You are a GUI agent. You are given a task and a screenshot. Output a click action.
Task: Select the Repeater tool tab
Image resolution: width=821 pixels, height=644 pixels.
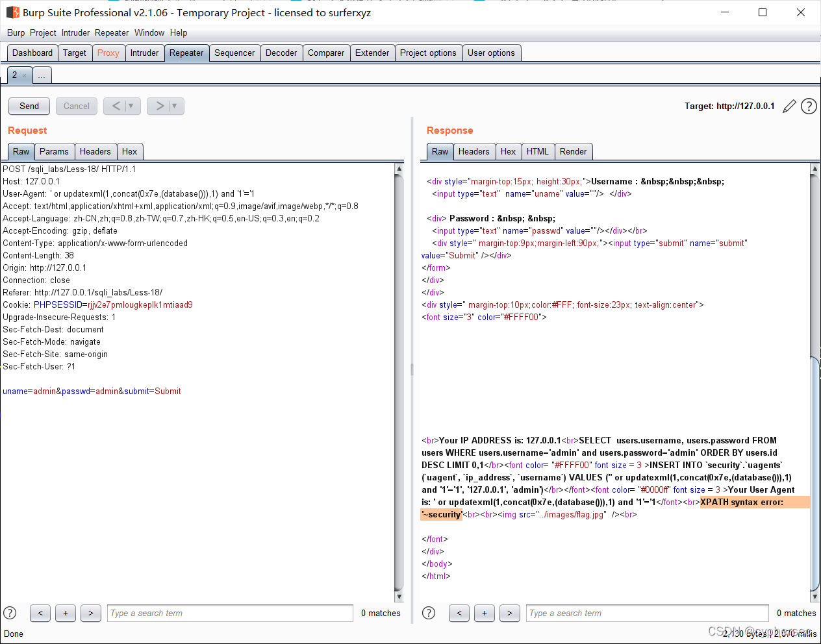186,53
